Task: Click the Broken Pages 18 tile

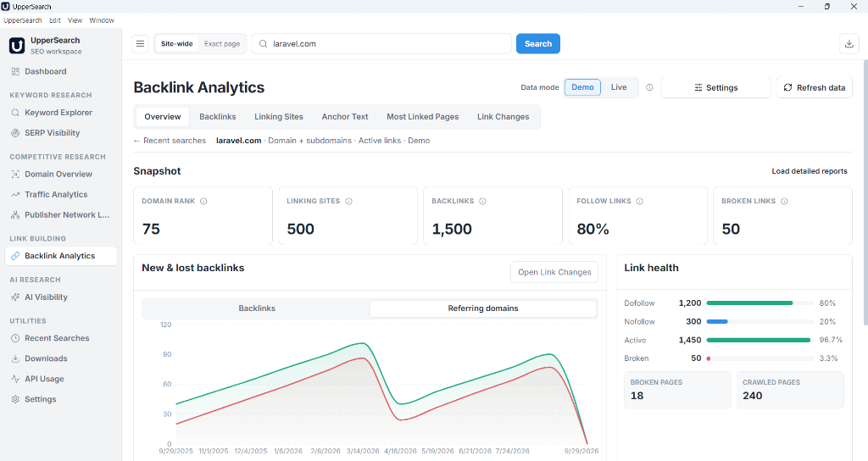Action: [x=677, y=390]
